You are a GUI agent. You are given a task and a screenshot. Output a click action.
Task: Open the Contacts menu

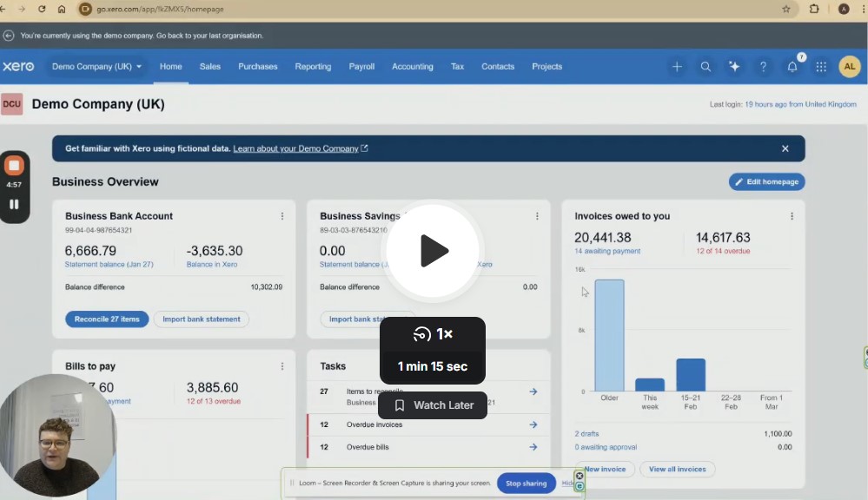pyautogui.click(x=498, y=66)
